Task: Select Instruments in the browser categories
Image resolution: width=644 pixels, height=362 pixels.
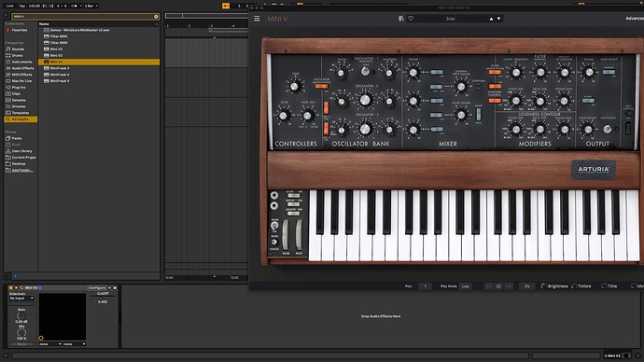Action: (x=21, y=62)
